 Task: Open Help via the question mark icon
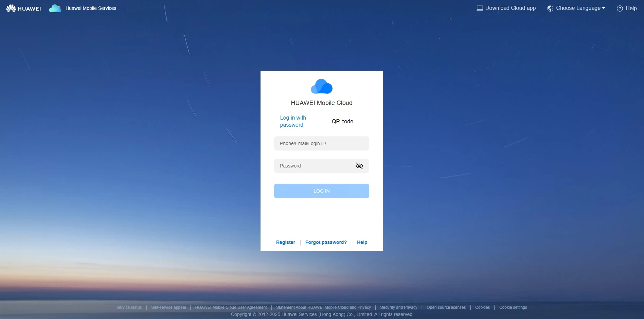click(621, 8)
